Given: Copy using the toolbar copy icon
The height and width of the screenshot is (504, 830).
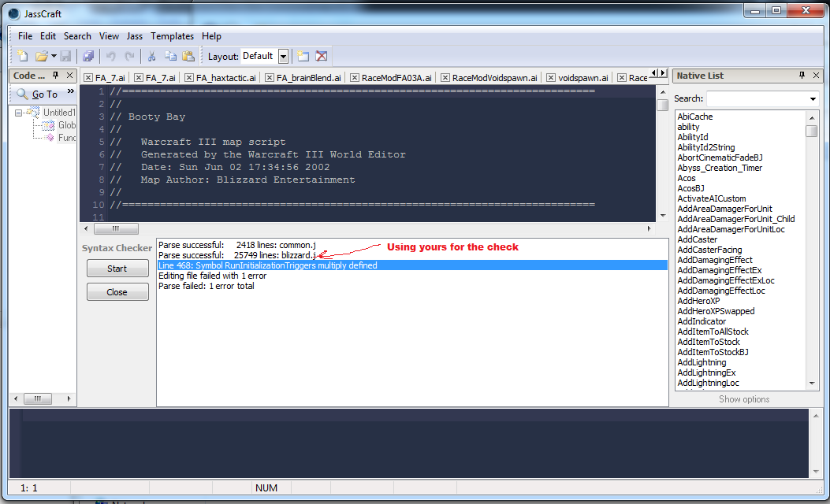Looking at the screenshot, I should 170,56.
